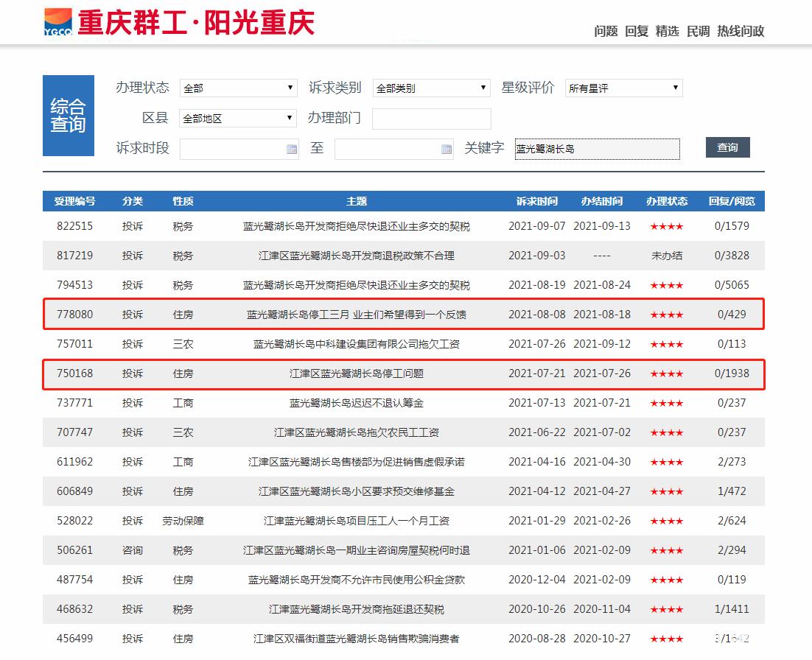Click star rating in row 822515
812x660 pixels.
[667, 226]
